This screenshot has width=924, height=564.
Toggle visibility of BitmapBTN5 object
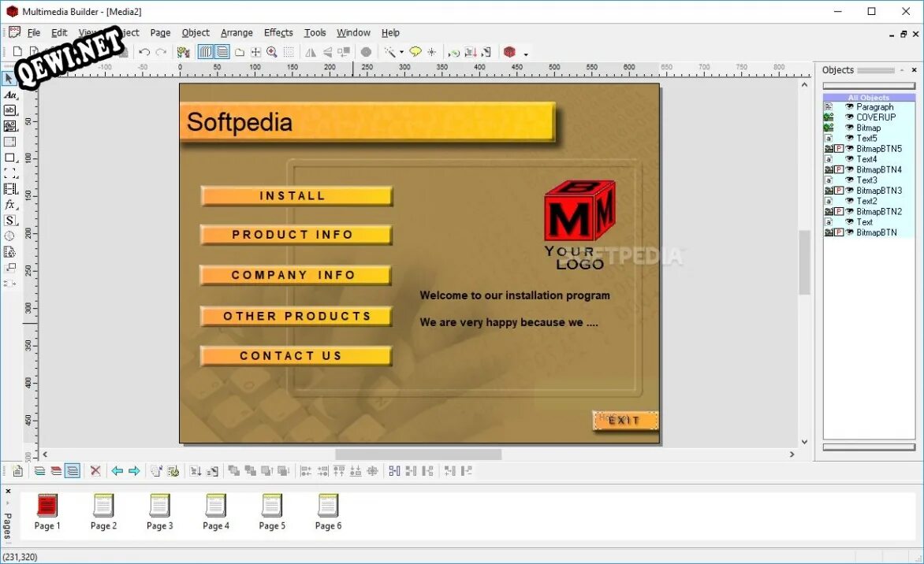(849, 148)
